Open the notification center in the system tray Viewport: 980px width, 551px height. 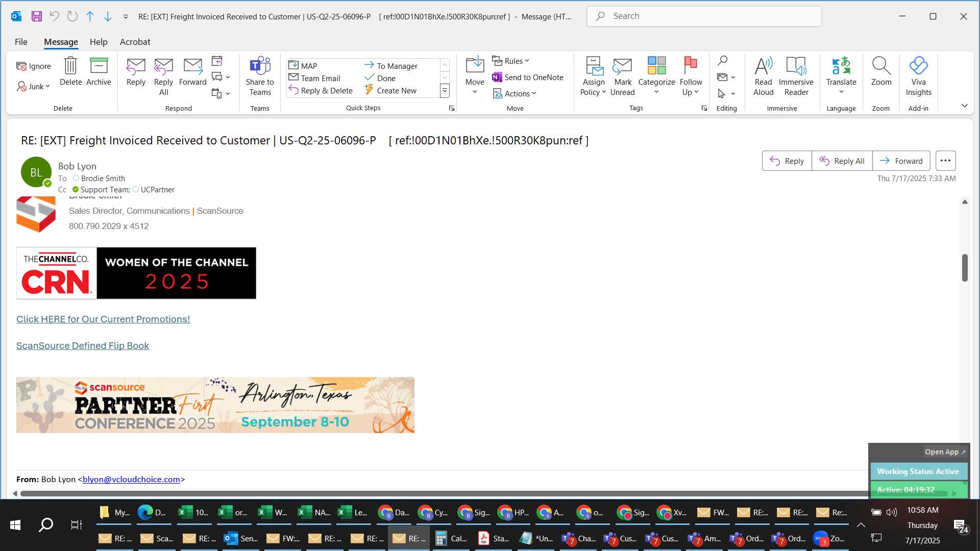pyautogui.click(x=961, y=526)
